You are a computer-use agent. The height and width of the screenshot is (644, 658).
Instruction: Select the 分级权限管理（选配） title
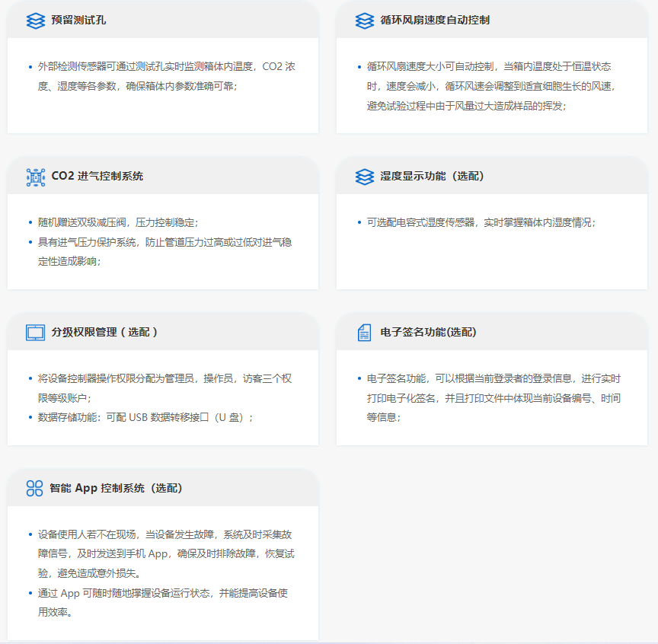point(105,333)
